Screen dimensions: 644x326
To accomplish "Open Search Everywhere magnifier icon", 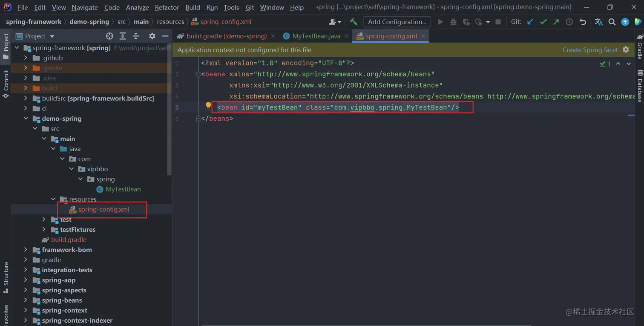I will coord(612,22).
